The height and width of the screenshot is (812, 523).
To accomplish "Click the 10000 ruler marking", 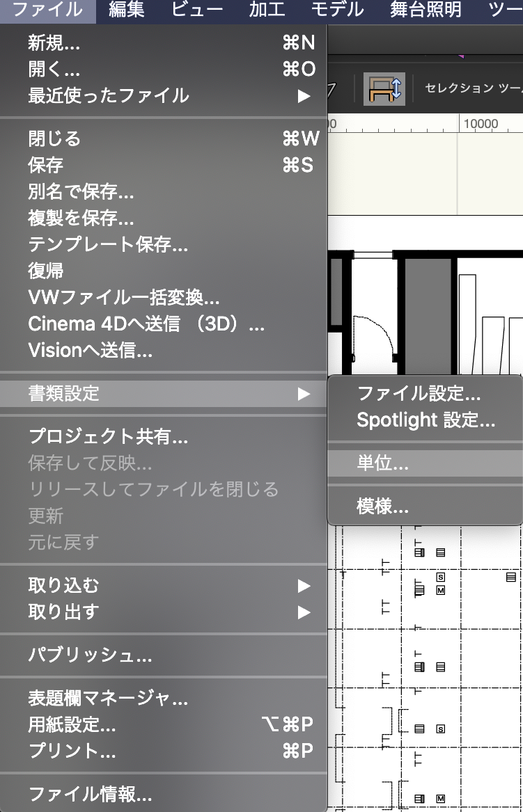I will 481,124.
